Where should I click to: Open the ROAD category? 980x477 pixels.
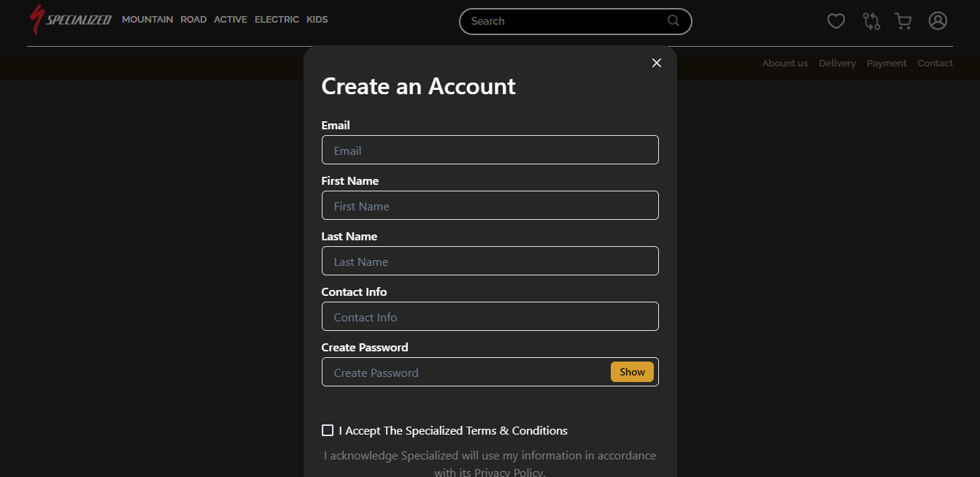(x=193, y=20)
